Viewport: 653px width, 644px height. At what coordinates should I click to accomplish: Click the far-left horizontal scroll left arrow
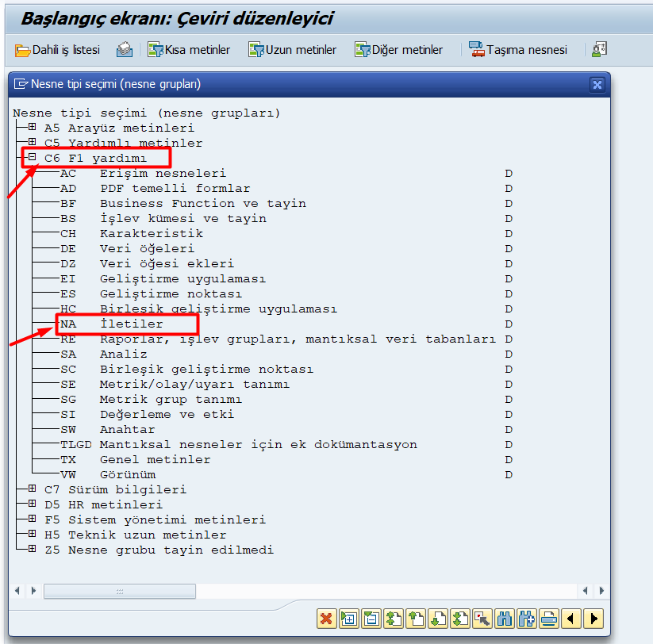pos(17,591)
